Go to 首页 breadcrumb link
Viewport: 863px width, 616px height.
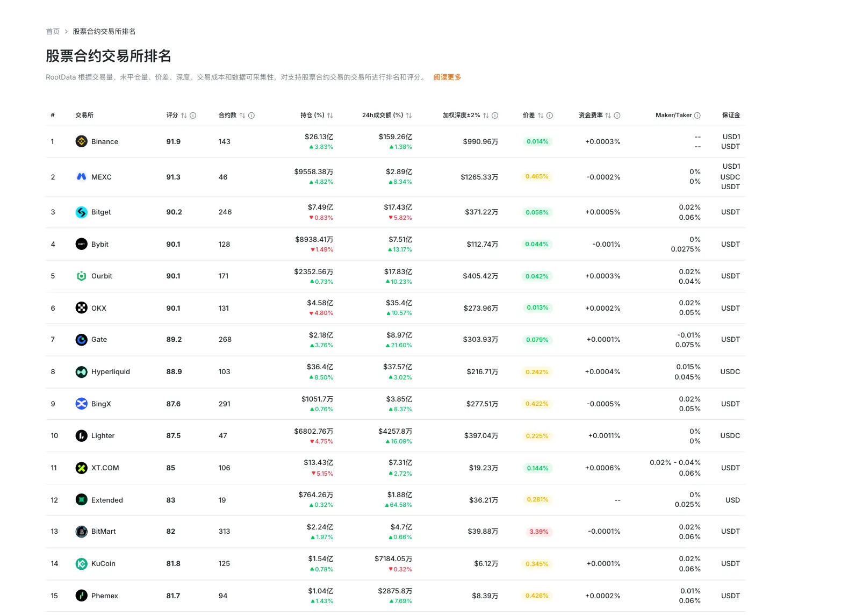(53, 32)
